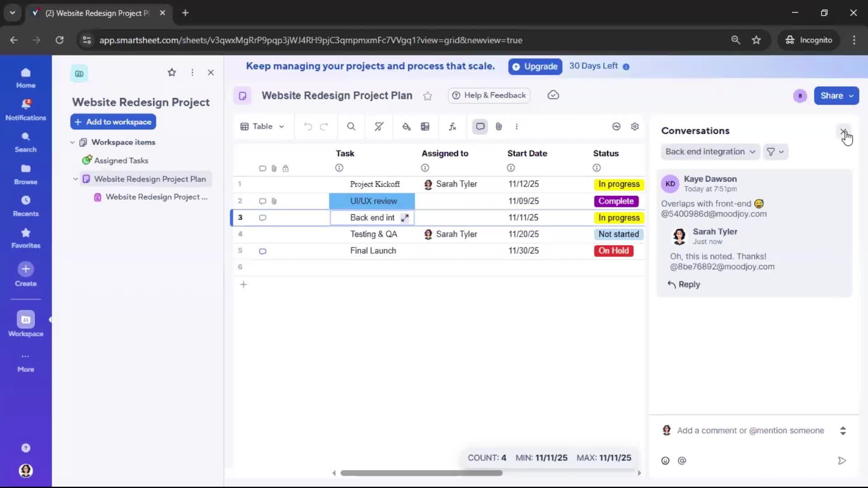Click the emoji icon in comment box

665,460
